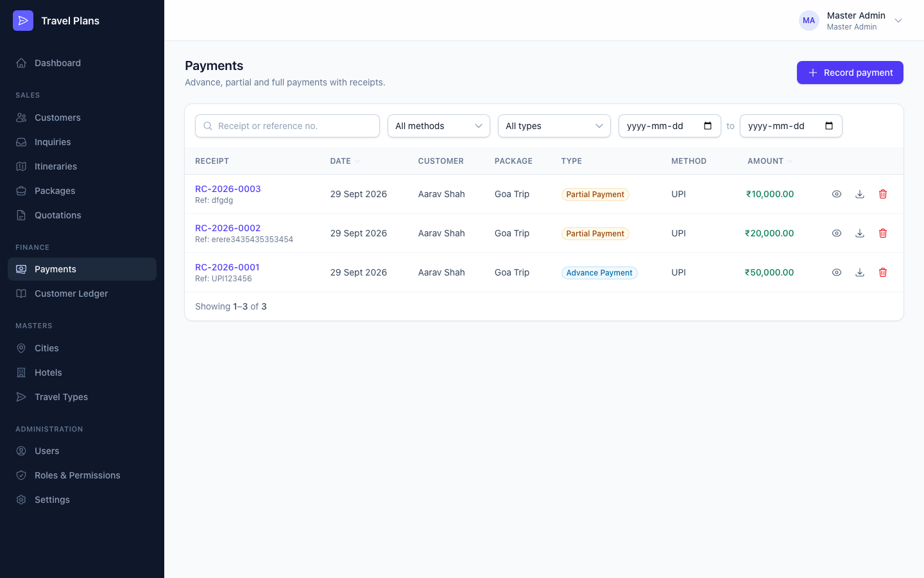Click the search magnifier icon
924x578 pixels.
(208, 126)
